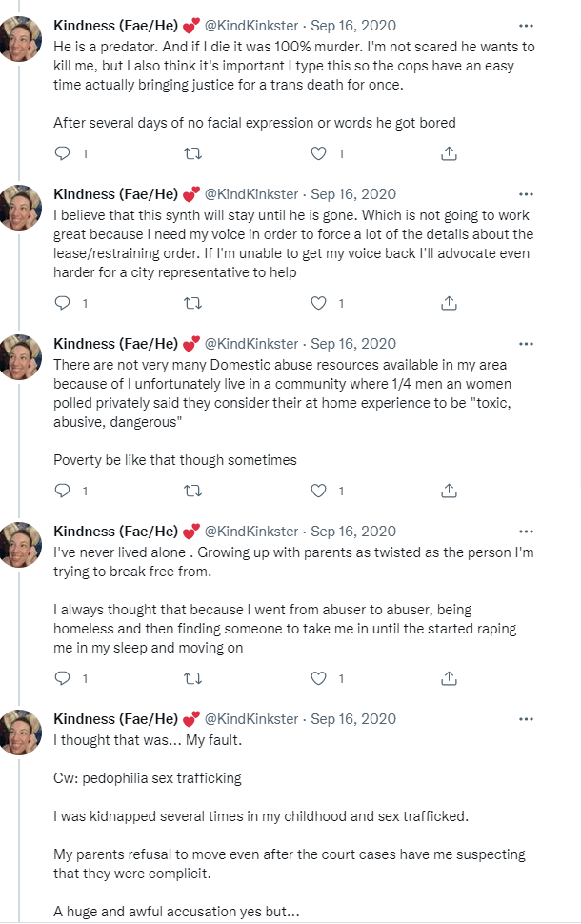Like the 'I believe that this synth' tweet
Viewport: 581px width, 924px height.
tap(319, 304)
